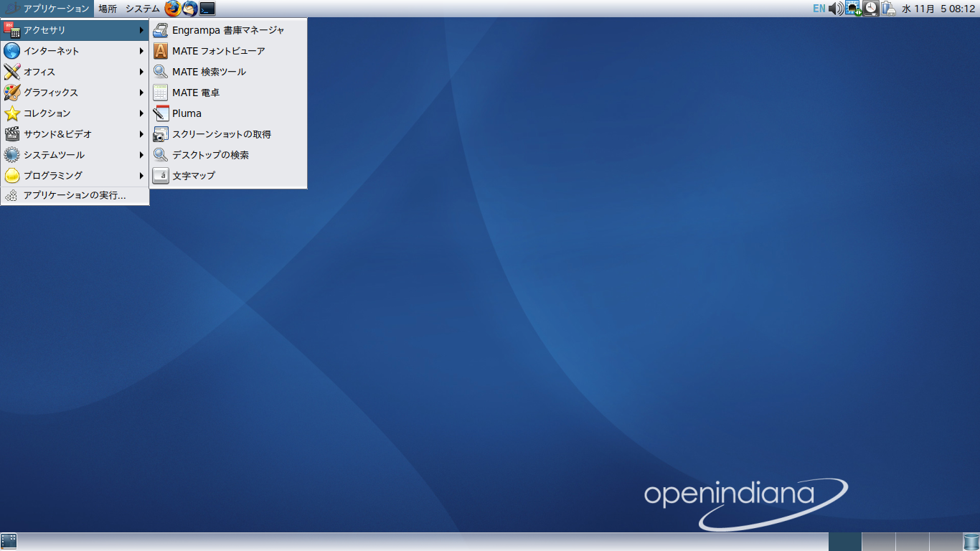Click the date and time clock display

(938, 9)
